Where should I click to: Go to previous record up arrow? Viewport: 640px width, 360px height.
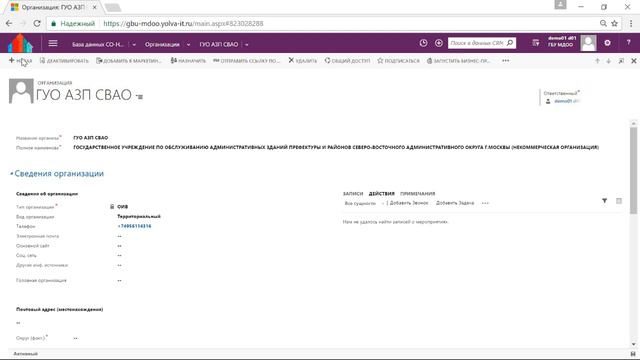pyautogui.click(x=597, y=61)
